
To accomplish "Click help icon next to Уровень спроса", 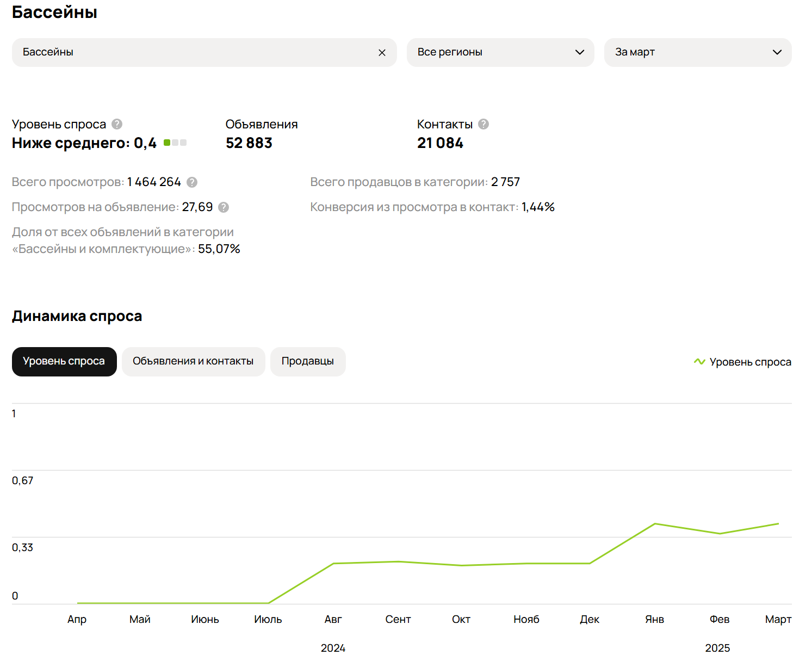I will 117,124.
